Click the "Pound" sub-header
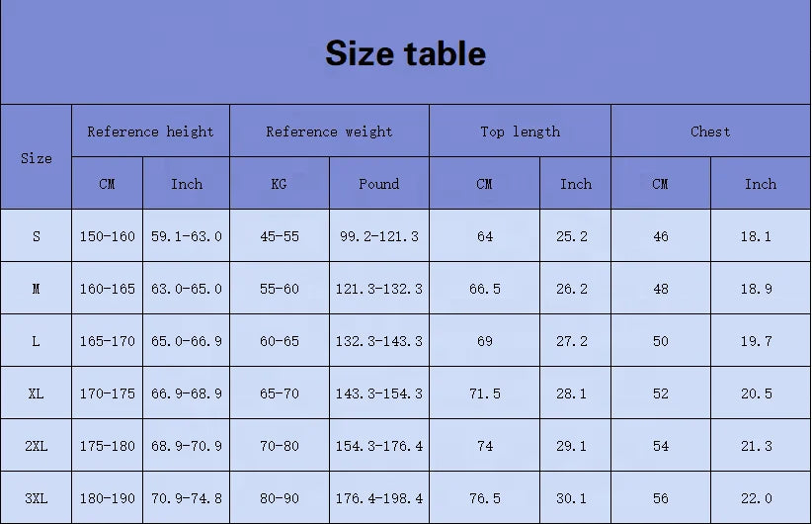The height and width of the screenshot is (524, 812). [x=379, y=184]
